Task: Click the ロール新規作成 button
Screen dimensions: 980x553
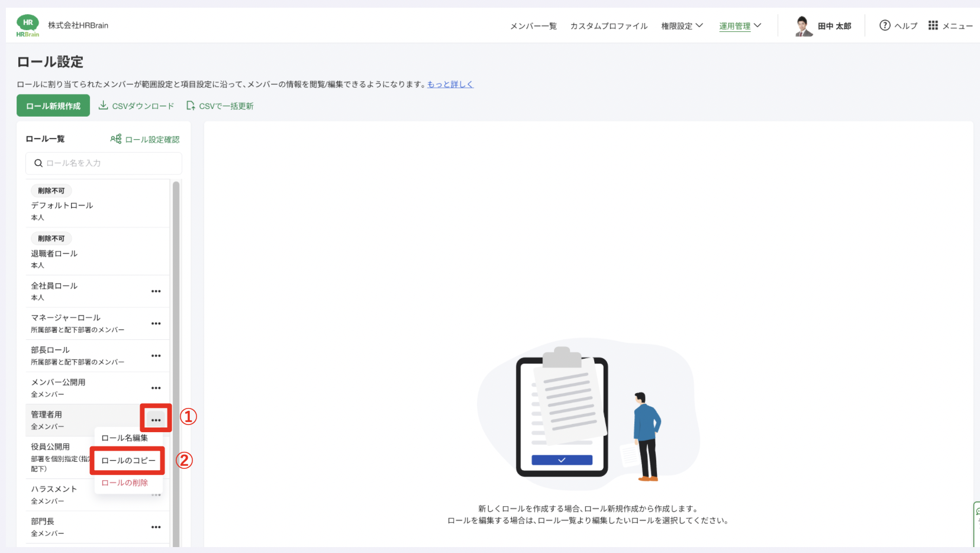Action: (x=53, y=106)
